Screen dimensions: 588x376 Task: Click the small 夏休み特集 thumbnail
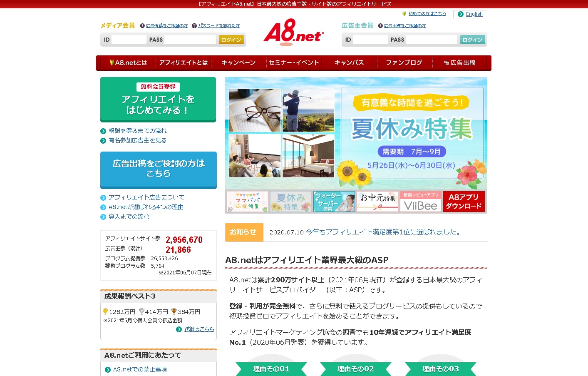click(291, 202)
